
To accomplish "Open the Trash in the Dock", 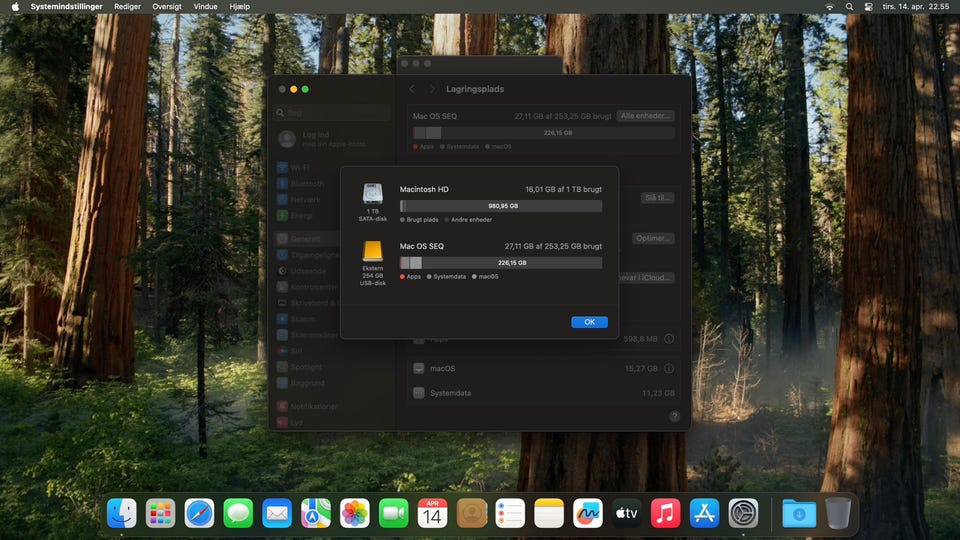I will (838, 513).
